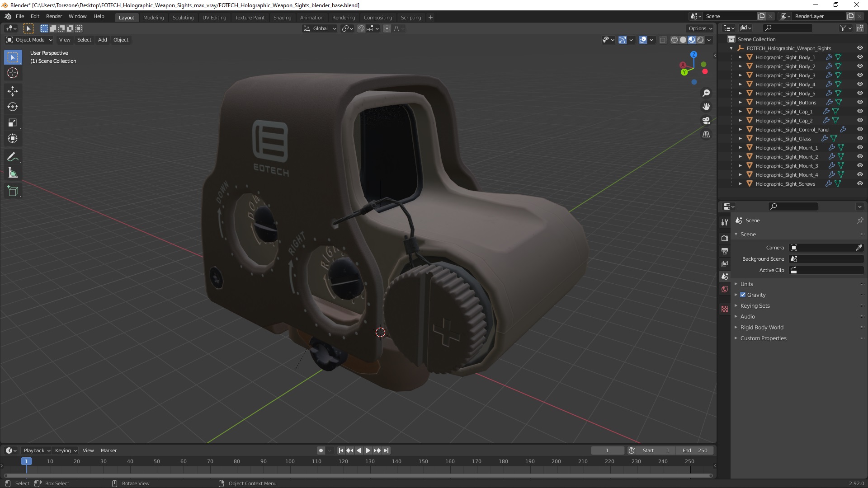The width and height of the screenshot is (868, 488).
Task: Switch to the Modeling workspace tab
Action: point(153,17)
